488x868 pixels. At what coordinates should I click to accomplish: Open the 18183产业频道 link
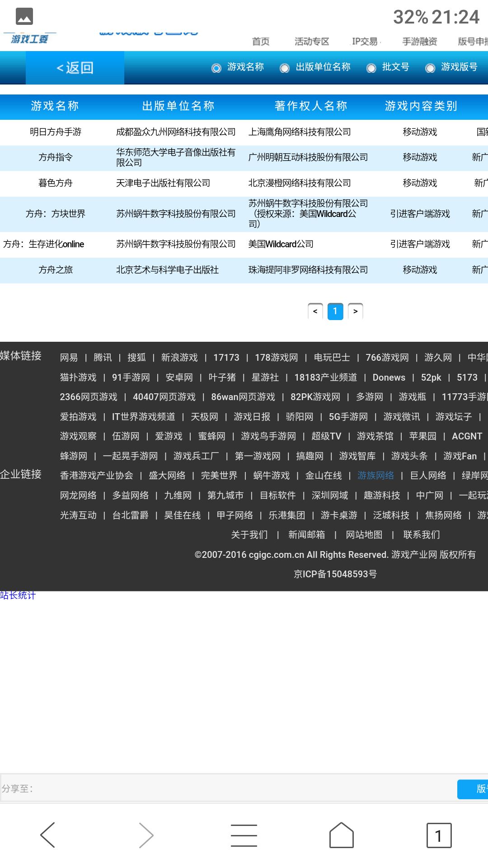coord(326,377)
